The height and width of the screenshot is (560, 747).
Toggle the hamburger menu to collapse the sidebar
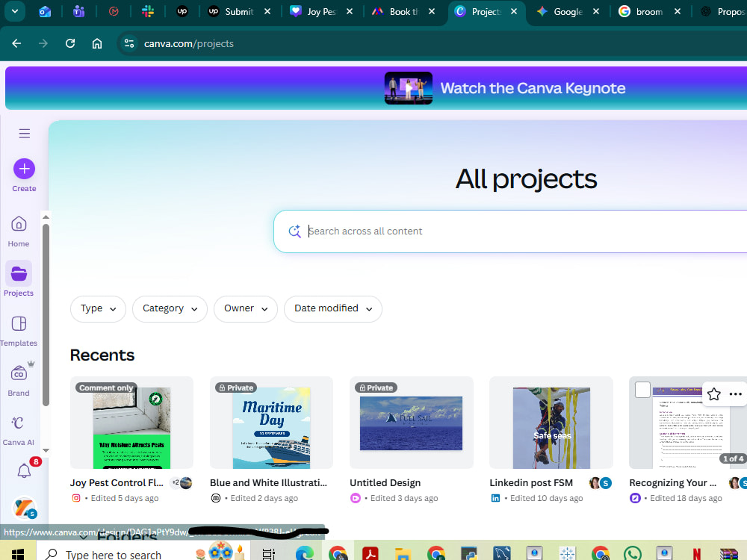pos(25,134)
